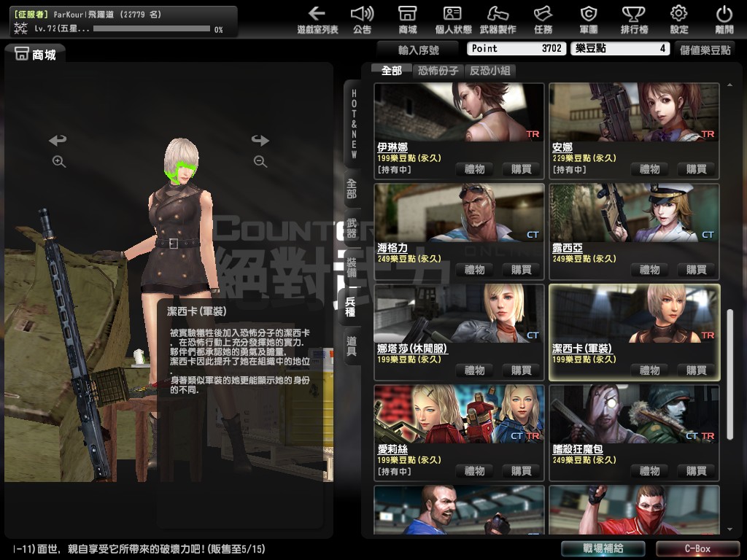
Task: Open settings (設定) gear icon
Action: point(679,20)
